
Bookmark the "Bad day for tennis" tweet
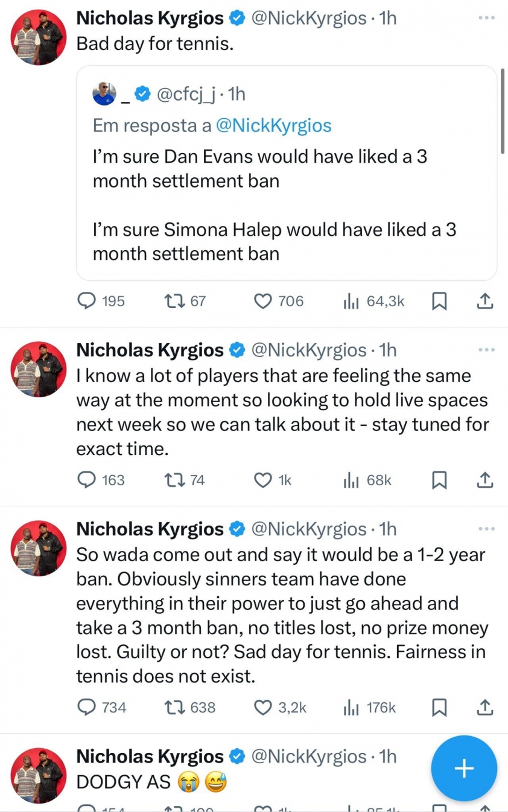point(440,301)
